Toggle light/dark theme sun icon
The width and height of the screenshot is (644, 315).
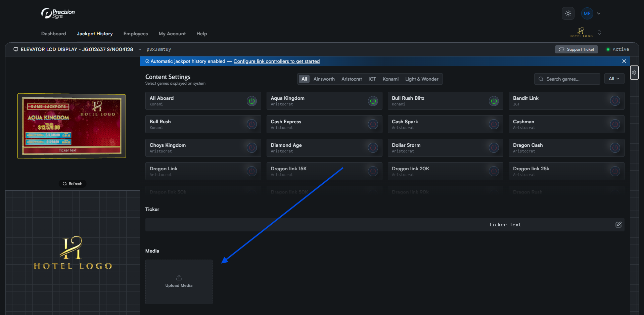[568, 14]
